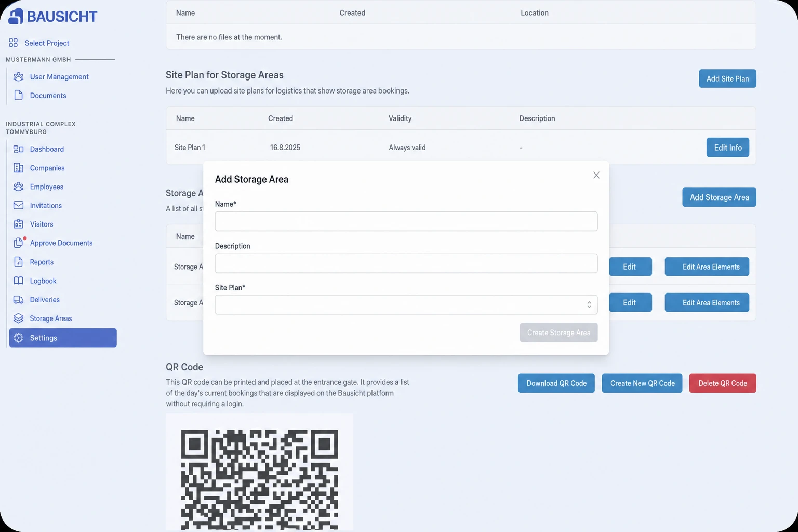Click the 16.8.2025 created date cell
Image resolution: width=798 pixels, height=532 pixels.
click(x=285, y=148)
